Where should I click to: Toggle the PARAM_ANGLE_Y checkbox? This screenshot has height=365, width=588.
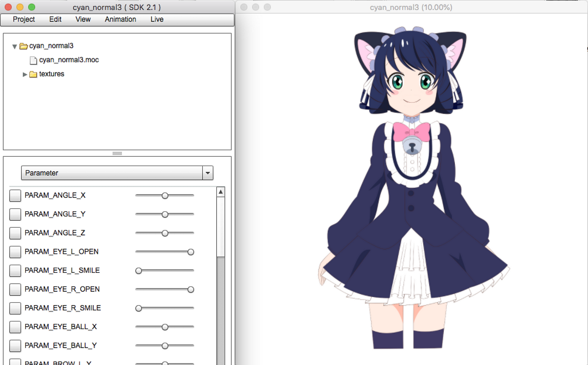[x=15, y=215]
